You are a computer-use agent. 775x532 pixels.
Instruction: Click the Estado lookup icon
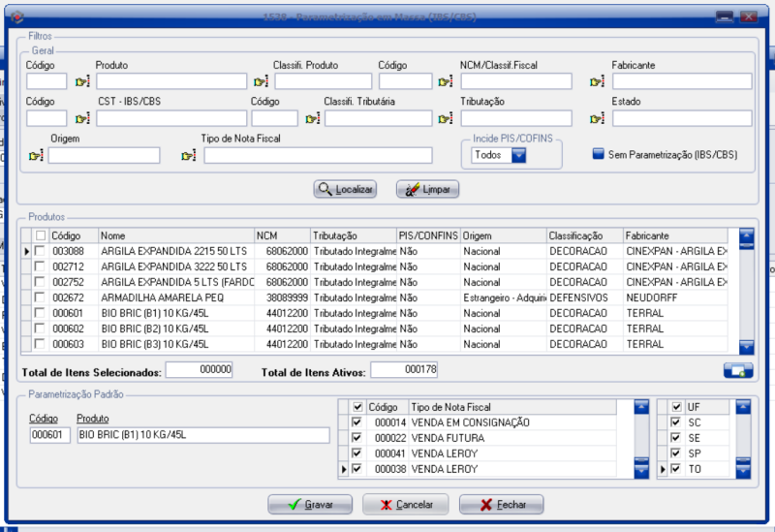pyautogui.click(x=597, y=118)
